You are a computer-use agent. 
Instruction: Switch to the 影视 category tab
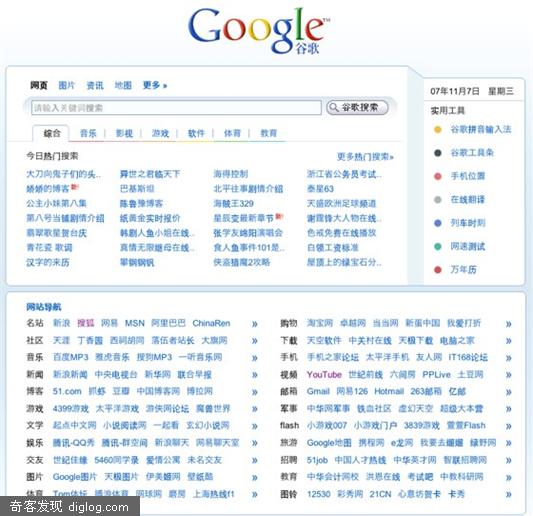click(x=124, y=133)
